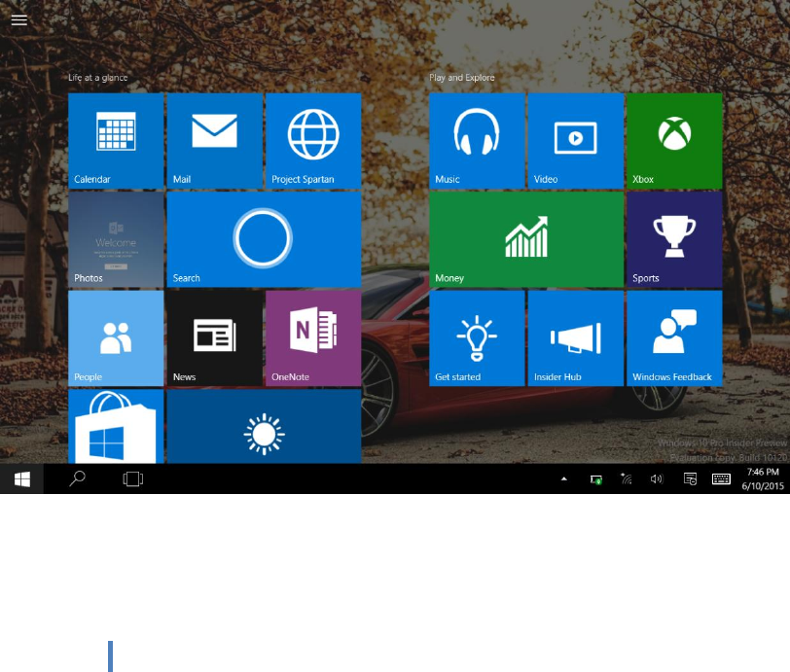Image resolution: width=790 pixels, height=672 pixels.
Task: Open the Sports trophy tile
Action: [674, 239]
